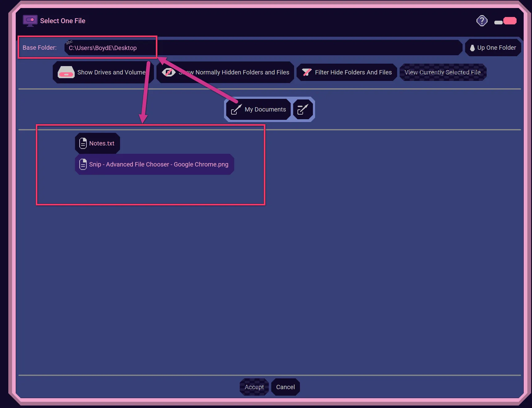
Task: Click the document icon beside Notes.txt
Action: (83, 143)
